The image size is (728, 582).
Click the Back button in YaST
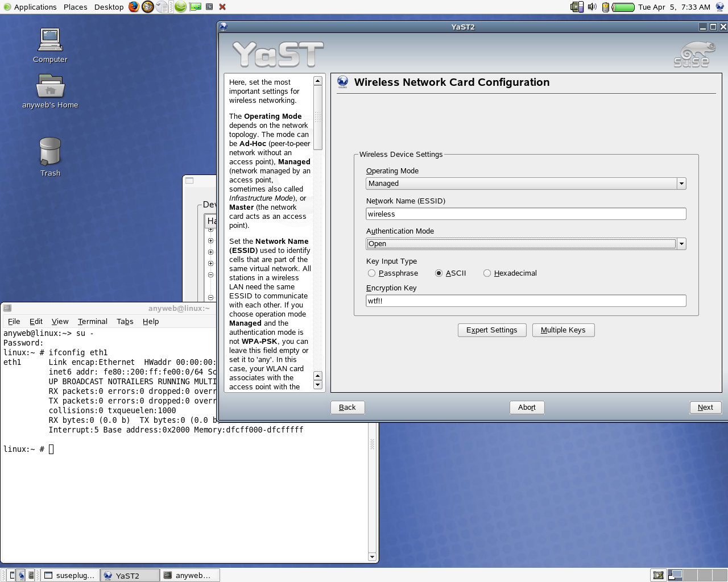point(348,408)
